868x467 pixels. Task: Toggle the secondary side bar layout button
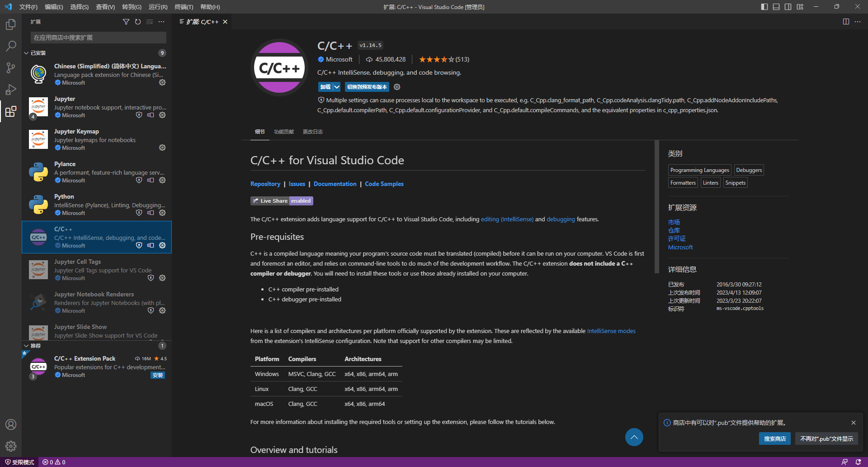point(788,7)
